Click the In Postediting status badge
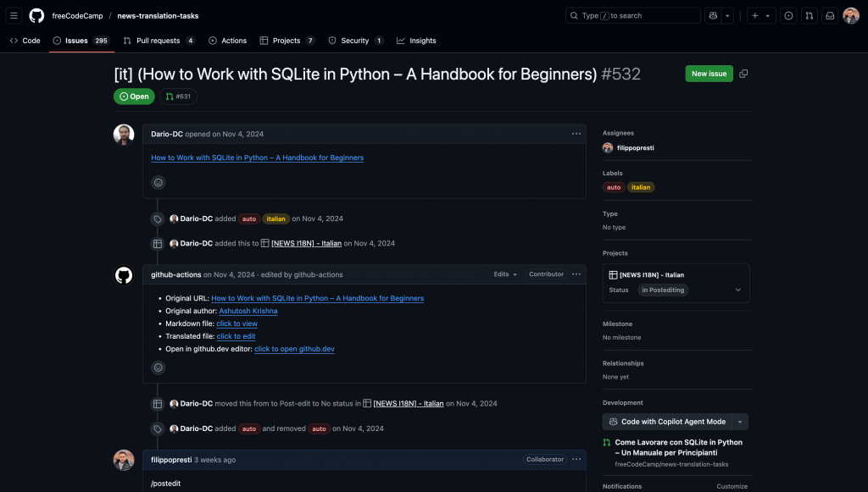Viewport: 868px width, 492px height. (x=663, y=290)
